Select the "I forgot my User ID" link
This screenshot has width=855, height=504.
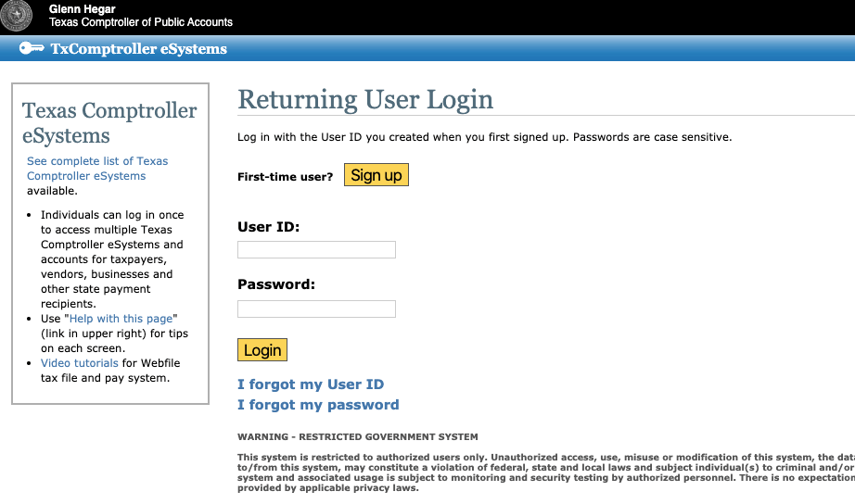tap(311, 384)
